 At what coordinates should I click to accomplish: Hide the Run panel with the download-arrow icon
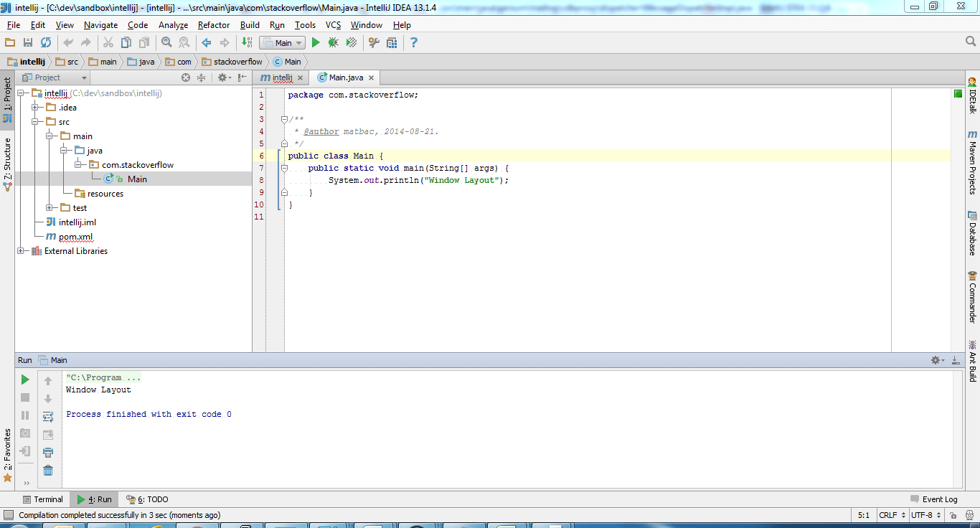(956, 360)
